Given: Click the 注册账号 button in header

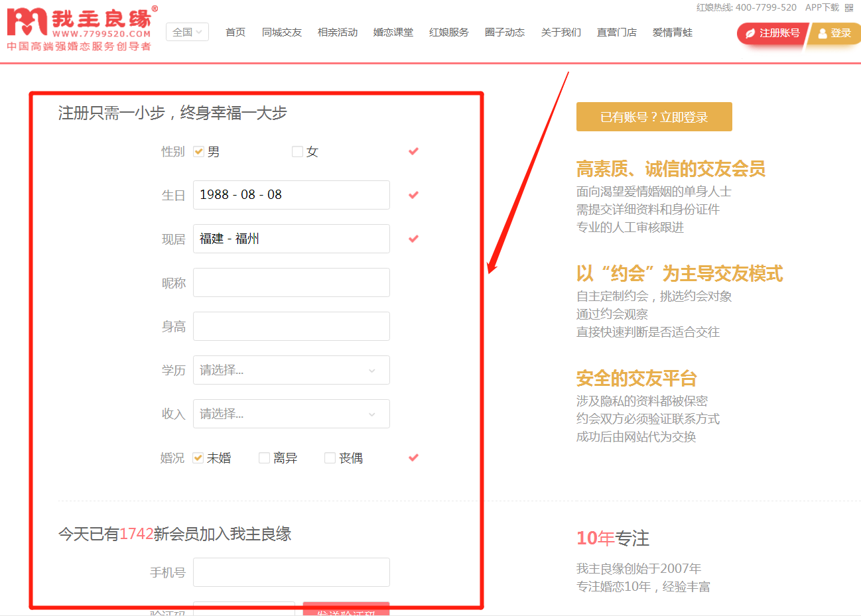Looking at the screenshot, I should [772, 33].
